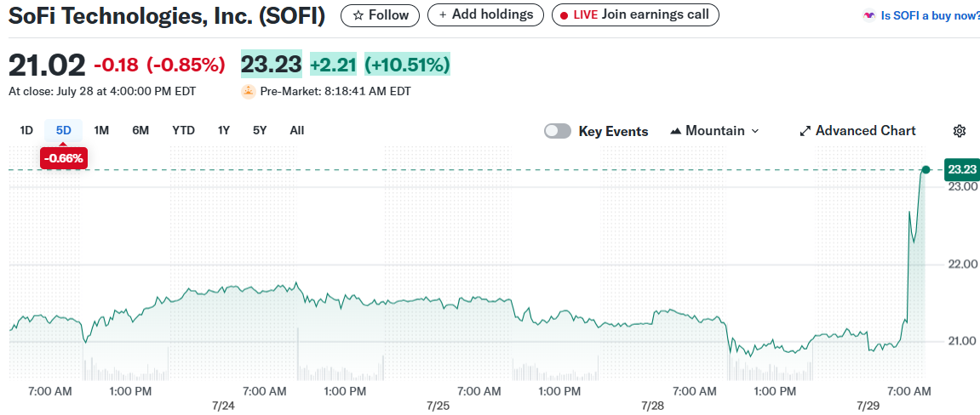Select the 1D range tab
Image resolution: width=980 pixels, height=415 pixels.
pos(26,130)
